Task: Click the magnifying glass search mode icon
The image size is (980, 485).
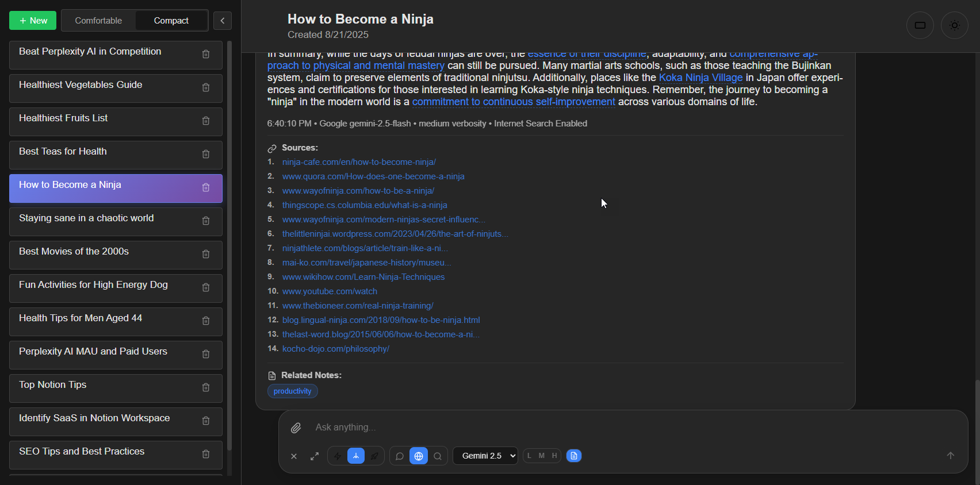Action: coord(438,456)
